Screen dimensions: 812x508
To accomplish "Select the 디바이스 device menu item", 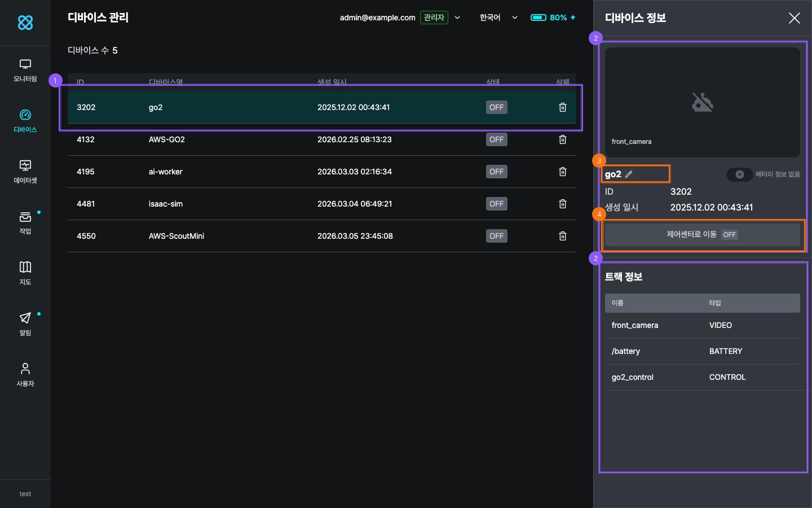I will (25, 121).
